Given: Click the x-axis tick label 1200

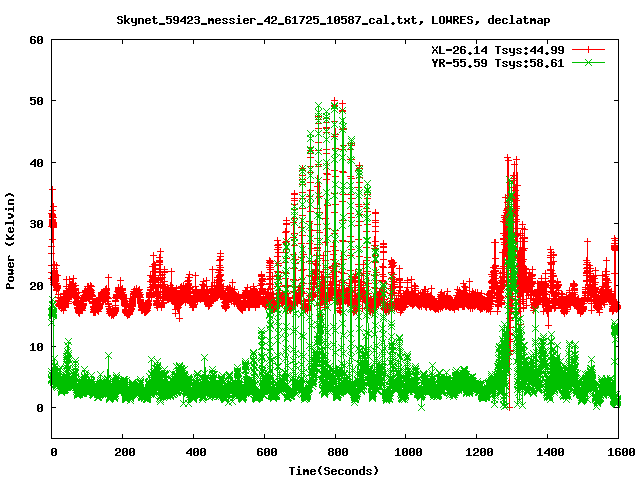Looking at the screenshot, I should [x=479, y=452].
